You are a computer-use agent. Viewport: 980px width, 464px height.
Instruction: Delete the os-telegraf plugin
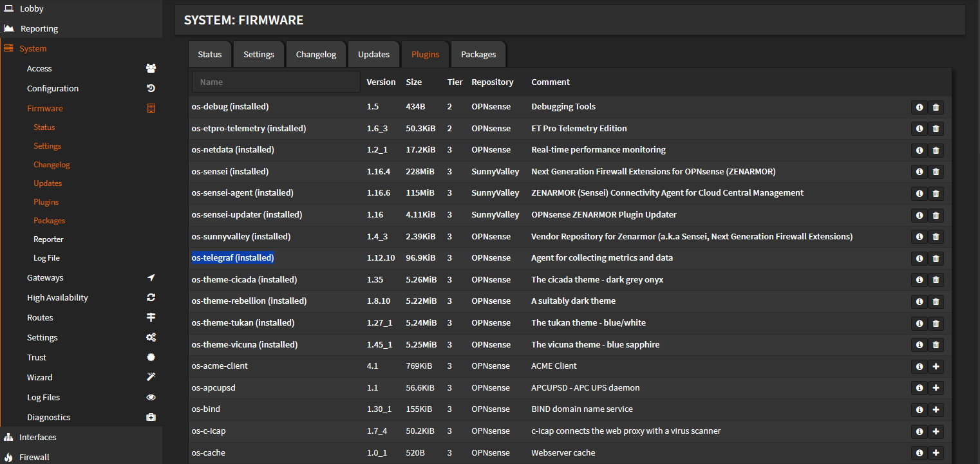(x=936, y=259)
